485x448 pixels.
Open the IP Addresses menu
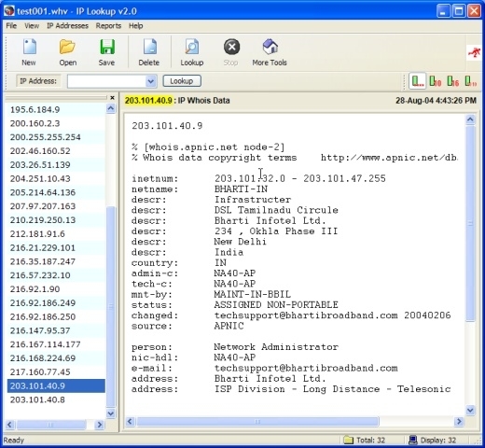pyautogui.click(x=67, y=26)
